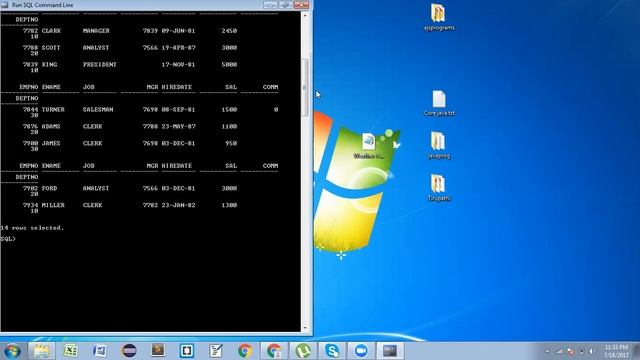Viewport: 640px width, 360px height.
Task: Open Brackets editor taskbar icon
Action: tap(187, 351)
